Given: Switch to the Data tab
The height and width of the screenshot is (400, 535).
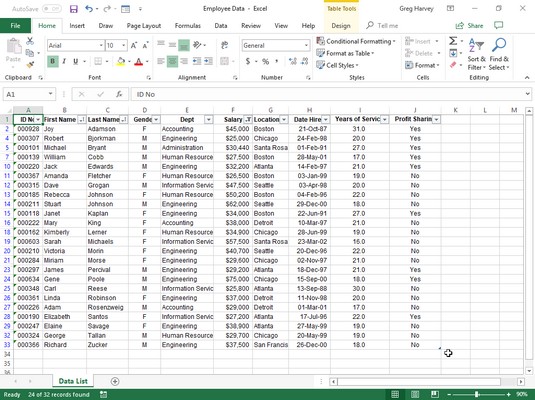Looking at the screenshot, I should [x=221, y=26].
